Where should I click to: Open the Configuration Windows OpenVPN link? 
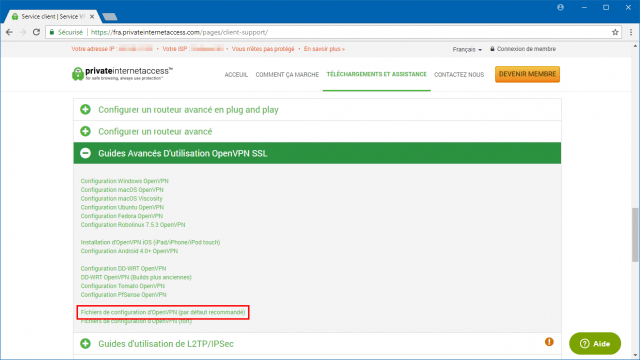tap(124, 181)
